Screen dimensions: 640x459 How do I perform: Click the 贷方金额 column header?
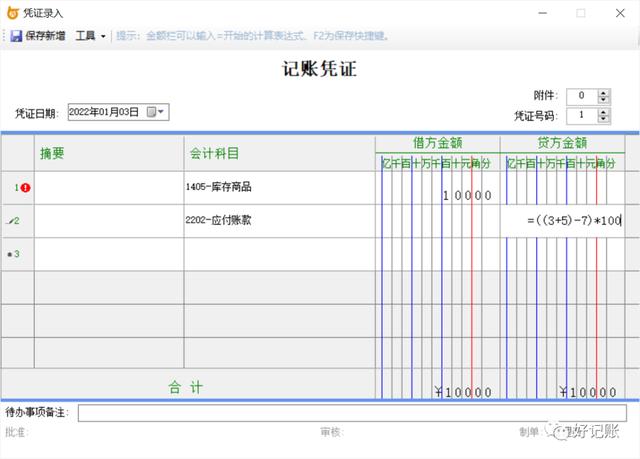pyautogui.click(x=562, y=143)
